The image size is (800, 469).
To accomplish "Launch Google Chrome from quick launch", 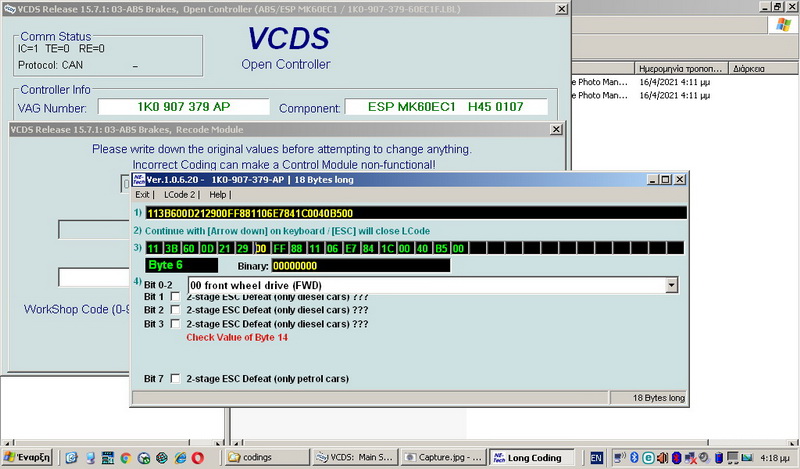I will pos(126,458).
